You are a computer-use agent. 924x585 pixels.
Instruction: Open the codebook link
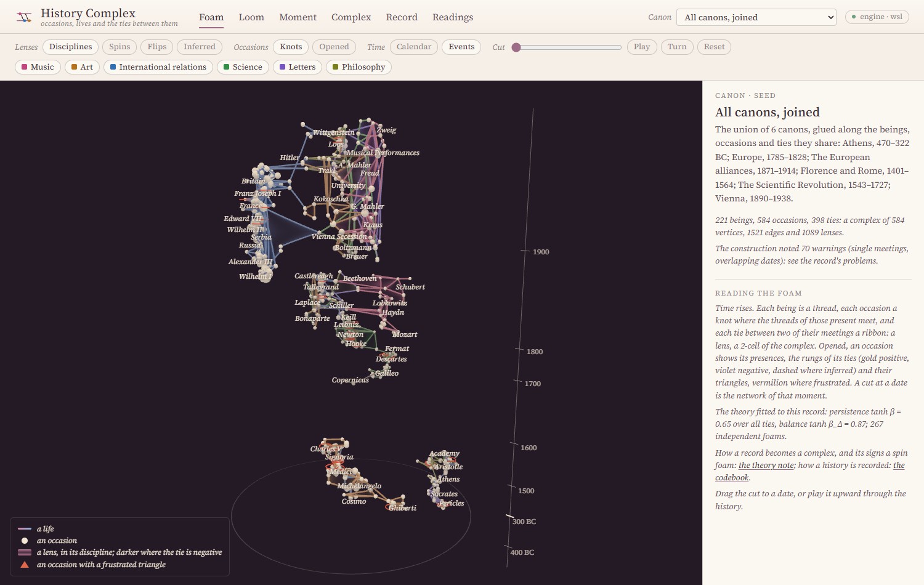tap(732, 478)
